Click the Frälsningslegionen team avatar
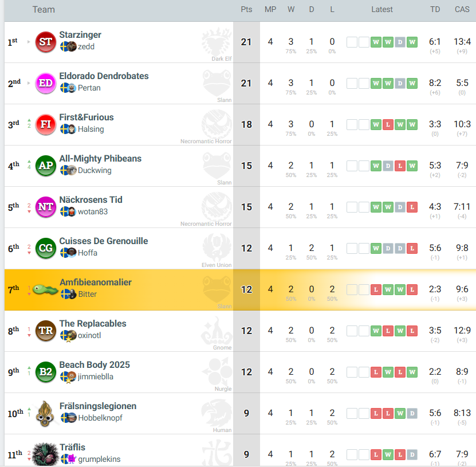Screen dimensions: 476x467 point(46,414)
